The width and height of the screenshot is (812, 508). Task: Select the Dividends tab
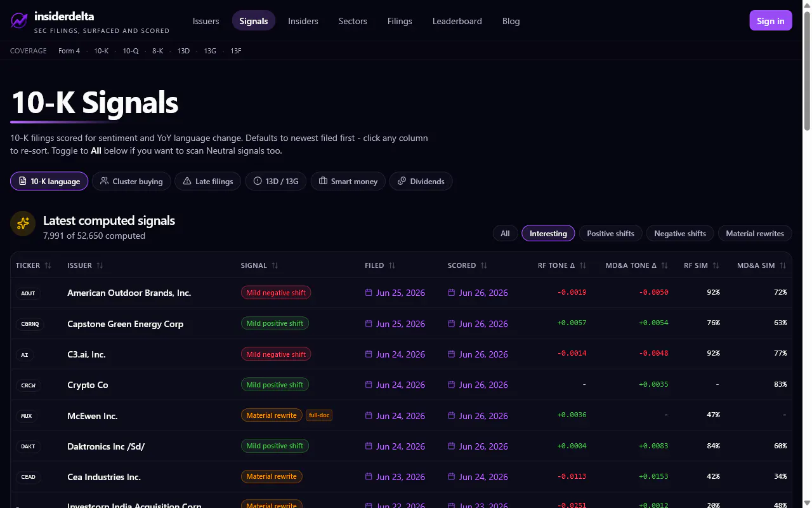pyautogui.click(x=421, y=181)
